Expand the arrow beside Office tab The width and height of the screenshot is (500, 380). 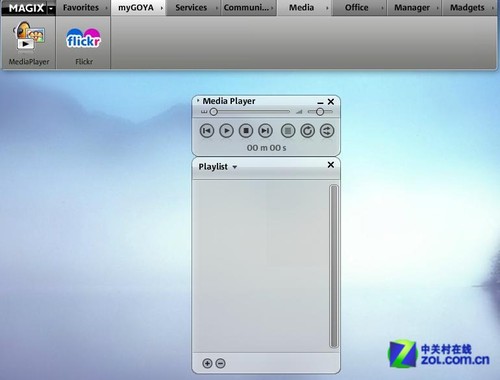382,8
